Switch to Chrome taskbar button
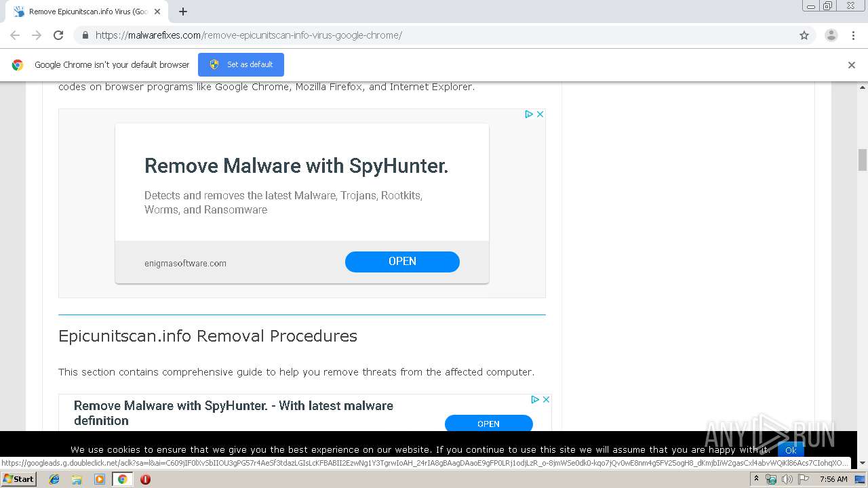 click(123, 479)
